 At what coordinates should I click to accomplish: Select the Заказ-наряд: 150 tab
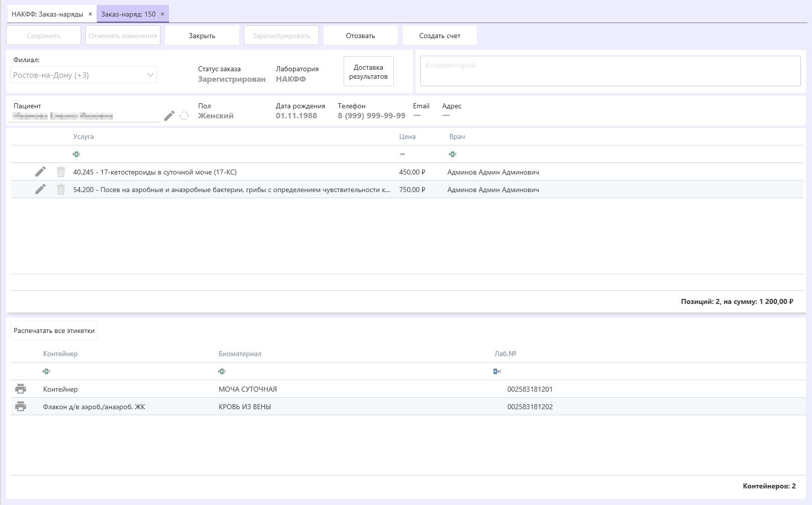[128, 14]
